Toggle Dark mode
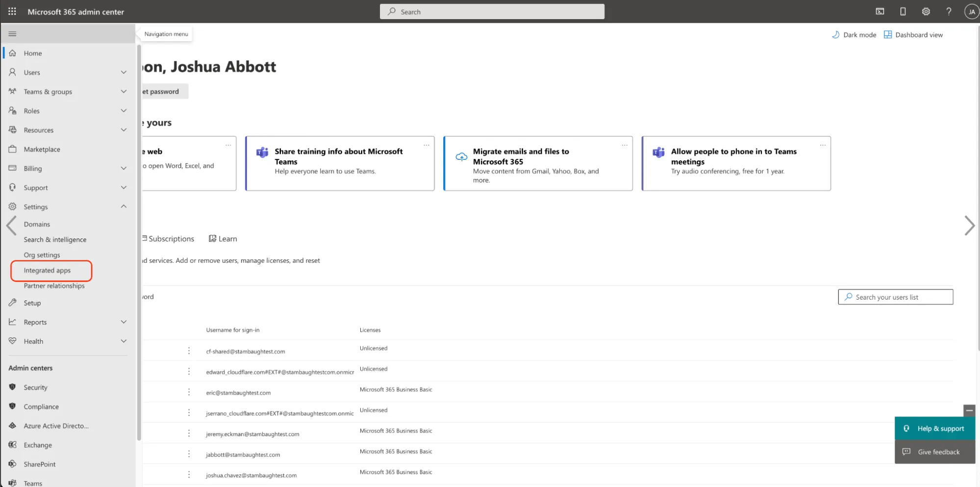980x487 pixels. tap(854, 34)
